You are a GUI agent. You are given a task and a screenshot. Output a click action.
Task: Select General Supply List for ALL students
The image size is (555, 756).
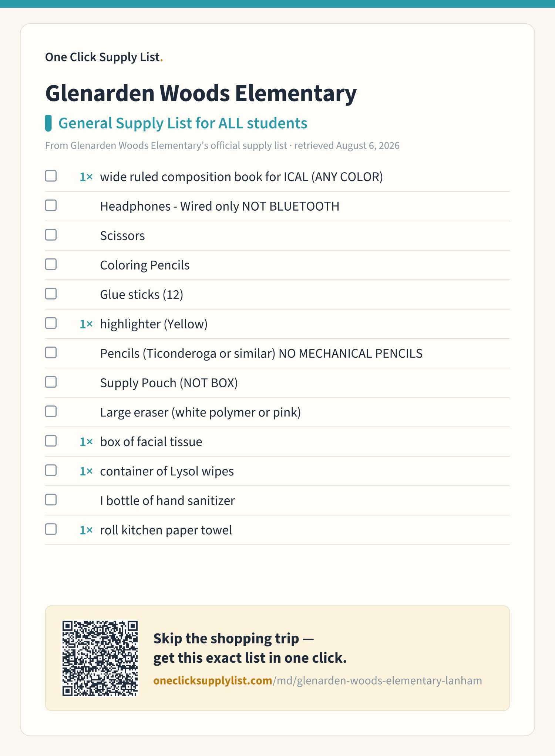point(183,123)
